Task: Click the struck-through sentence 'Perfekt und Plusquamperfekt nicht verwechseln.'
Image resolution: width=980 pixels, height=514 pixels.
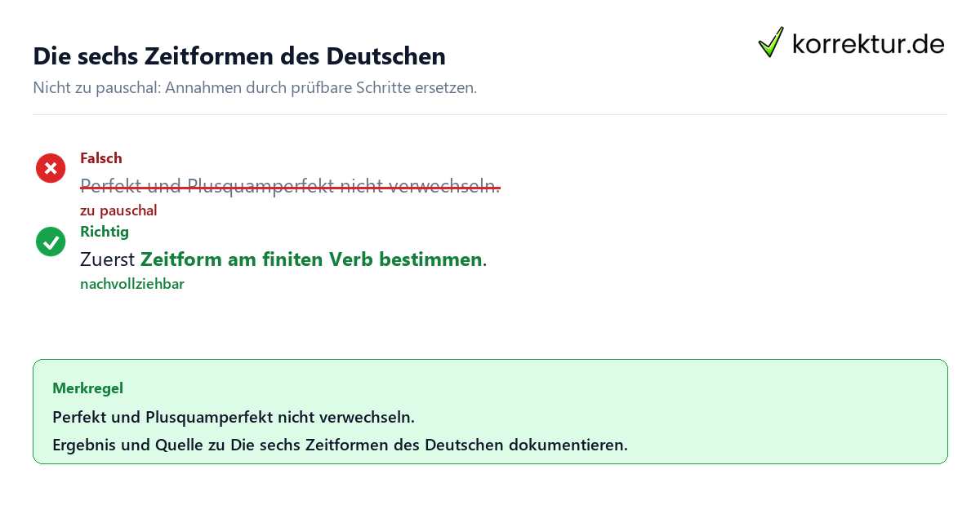Action: pyautogui.click(x=290, y=186)
